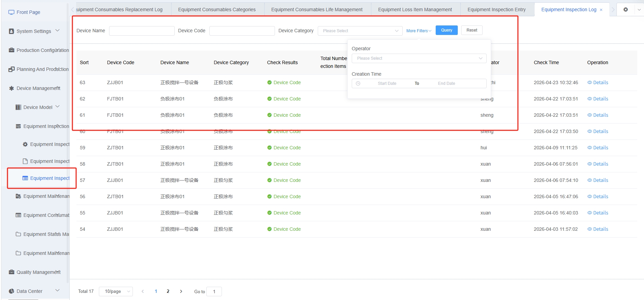Open Details for row 54
The height and width of the screenshot is (300, 644).
pos(598,229)
